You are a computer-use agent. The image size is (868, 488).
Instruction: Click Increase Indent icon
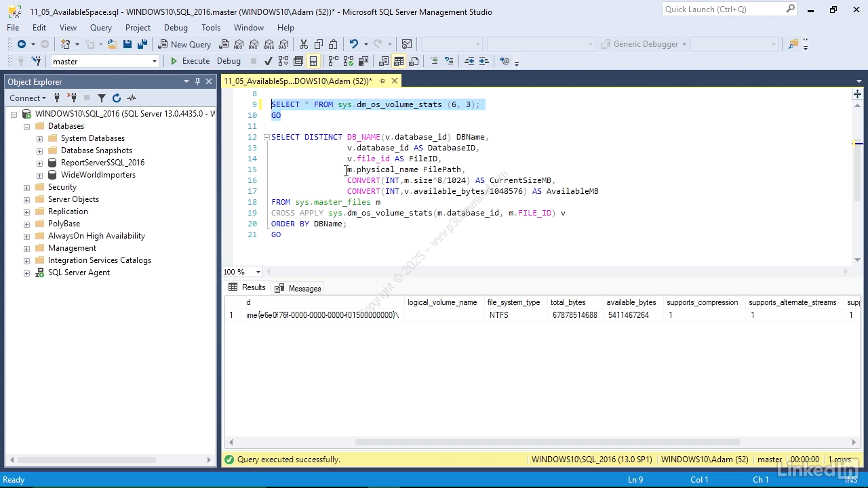click(x=484, y=61)
